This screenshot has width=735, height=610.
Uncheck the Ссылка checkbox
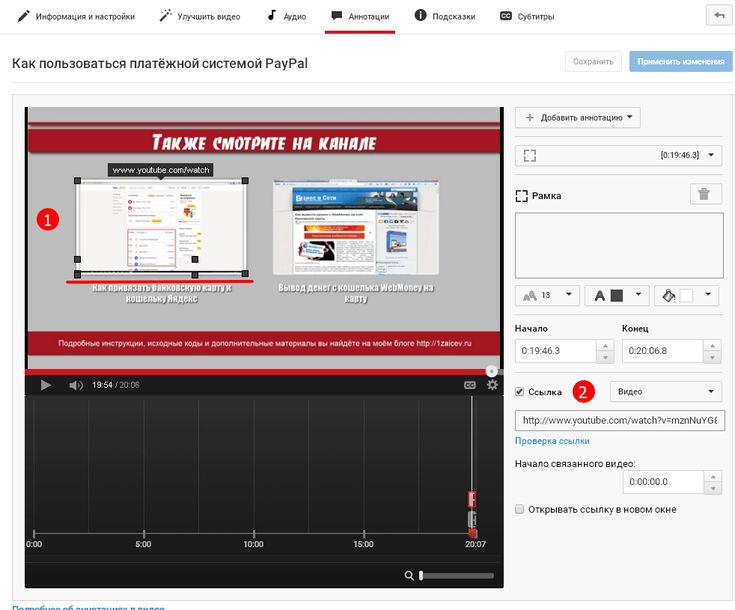(x=519, y=392)
